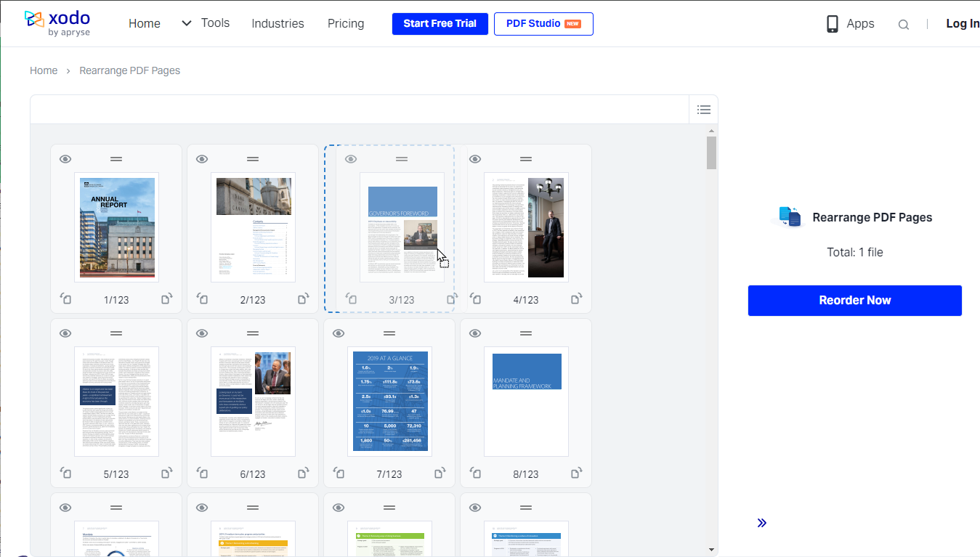Preview page 2/123 with eye icon
980x557 pixels.
tap(202, 159)
